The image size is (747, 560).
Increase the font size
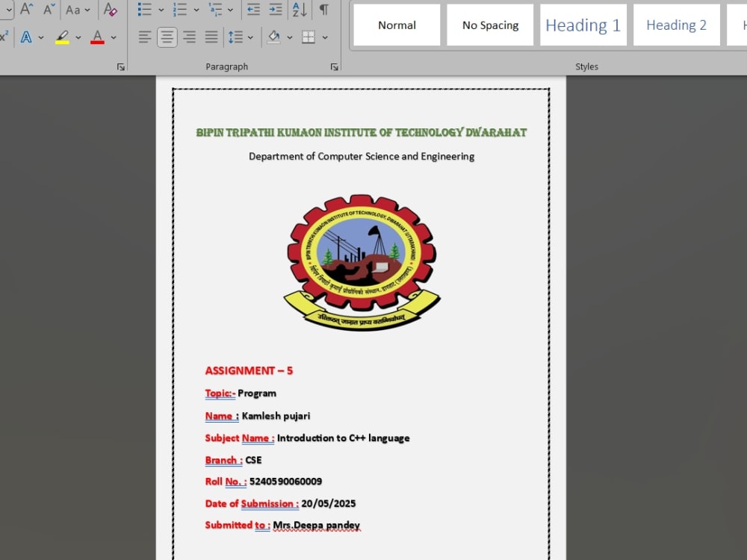click(x=26, y=9)
